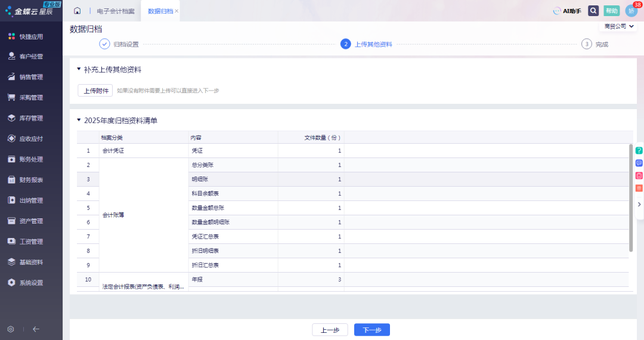Switch to the 电子会计档案 tab
Screen dimensions: 644x340
coord(116,11)
